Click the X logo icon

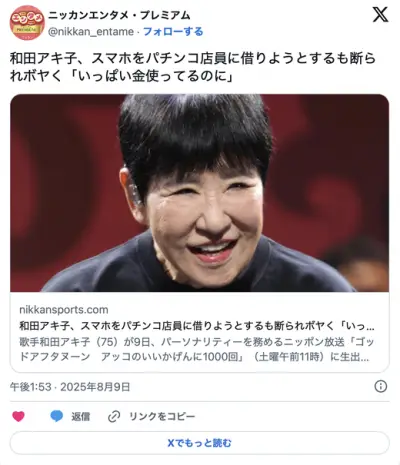click(380, 15)
